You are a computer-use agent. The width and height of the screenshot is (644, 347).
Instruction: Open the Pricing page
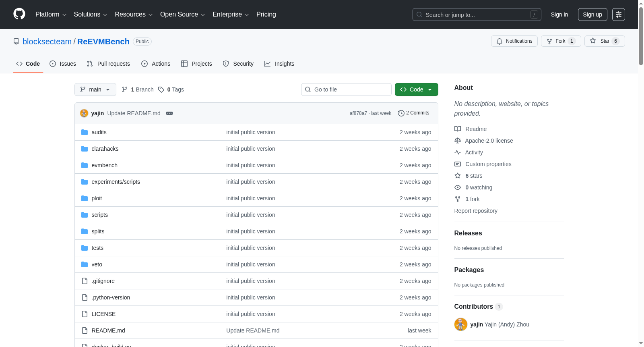click(x=266, y=15)
